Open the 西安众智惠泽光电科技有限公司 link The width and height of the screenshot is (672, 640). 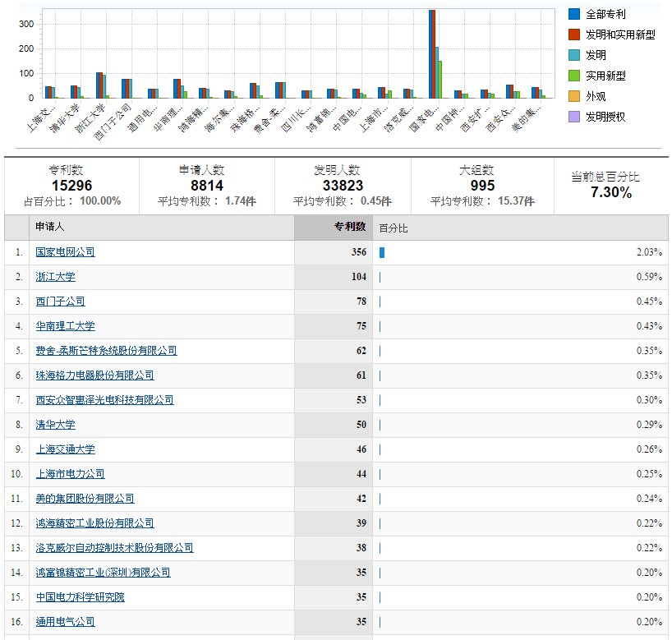click(x=104, y=400)
